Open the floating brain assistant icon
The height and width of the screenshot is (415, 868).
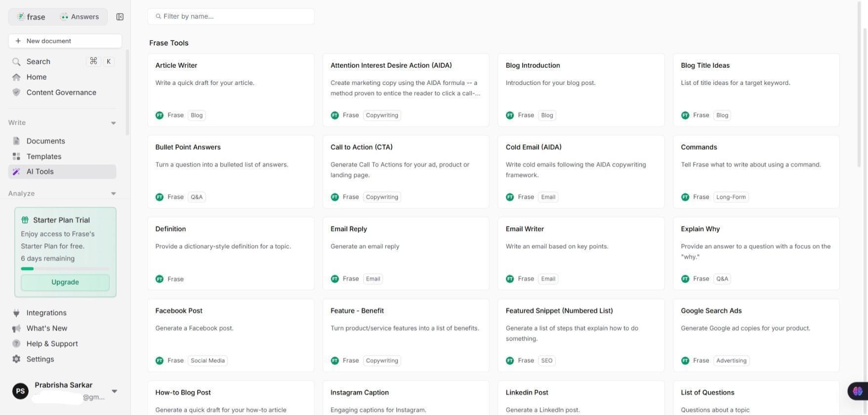point(857,391)
